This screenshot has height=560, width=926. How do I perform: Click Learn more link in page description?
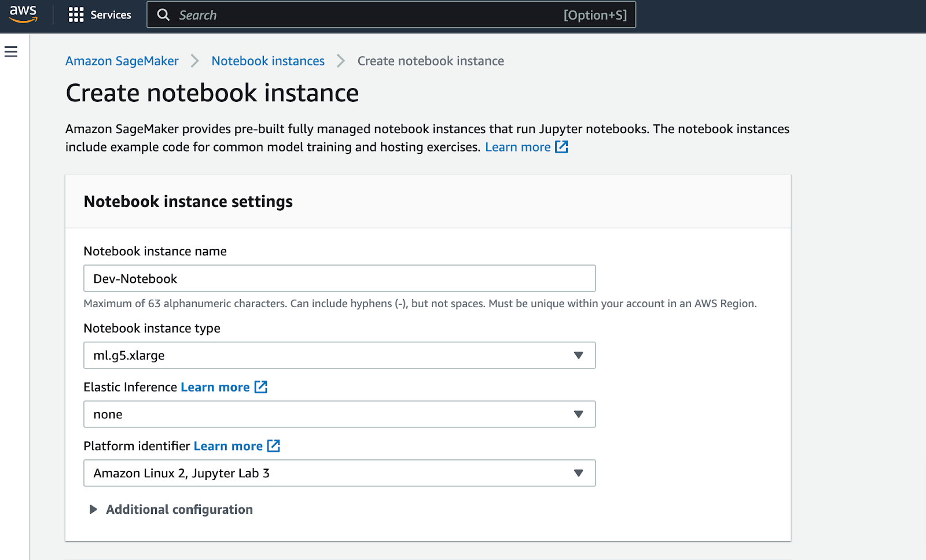[517, 147]
